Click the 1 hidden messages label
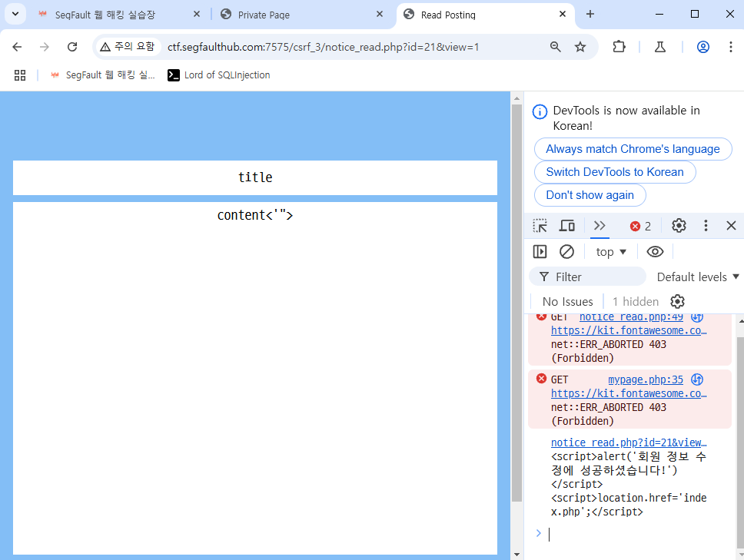 point(636,302)
